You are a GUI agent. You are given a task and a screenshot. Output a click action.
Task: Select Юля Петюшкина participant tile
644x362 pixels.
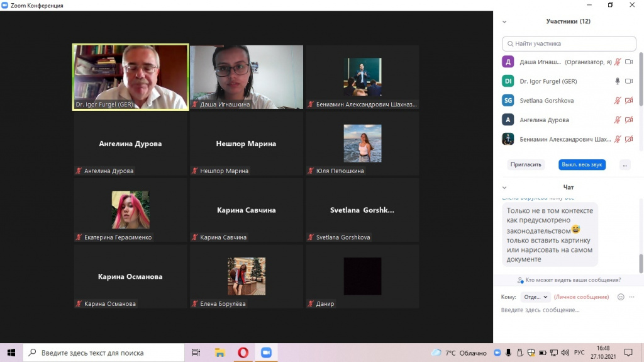point(362,144)
